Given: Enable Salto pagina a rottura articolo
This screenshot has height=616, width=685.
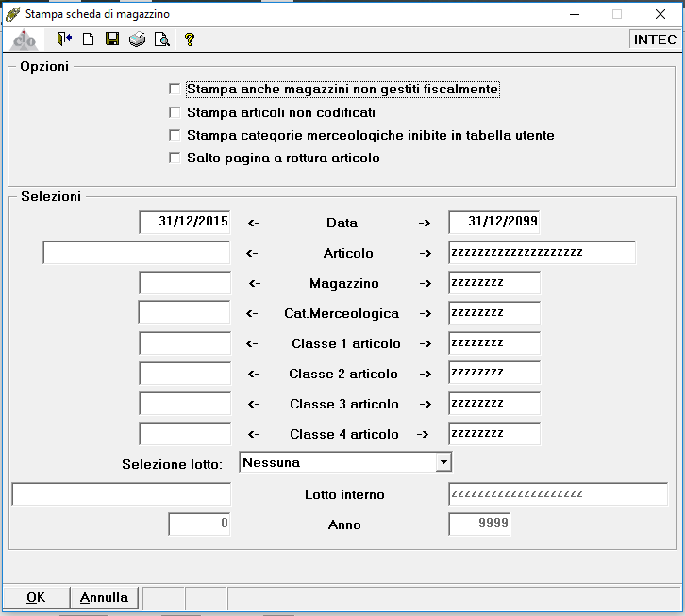Looking at the screenshot, I should tap(175, 158).
